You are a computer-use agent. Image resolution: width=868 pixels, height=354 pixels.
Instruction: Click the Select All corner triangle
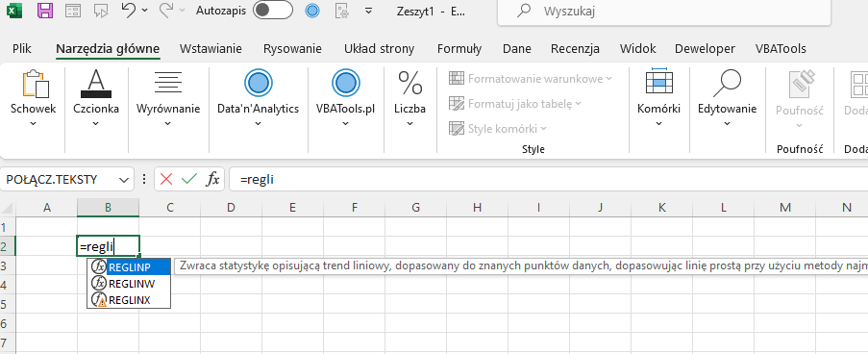8,209
